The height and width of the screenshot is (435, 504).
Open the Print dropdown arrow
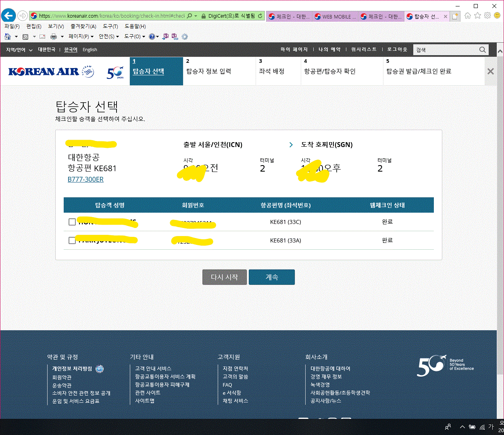(62, 37)
